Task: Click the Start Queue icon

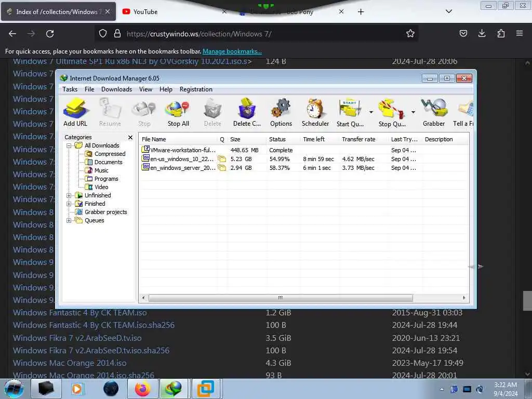Action: click(x=350, y=112)
